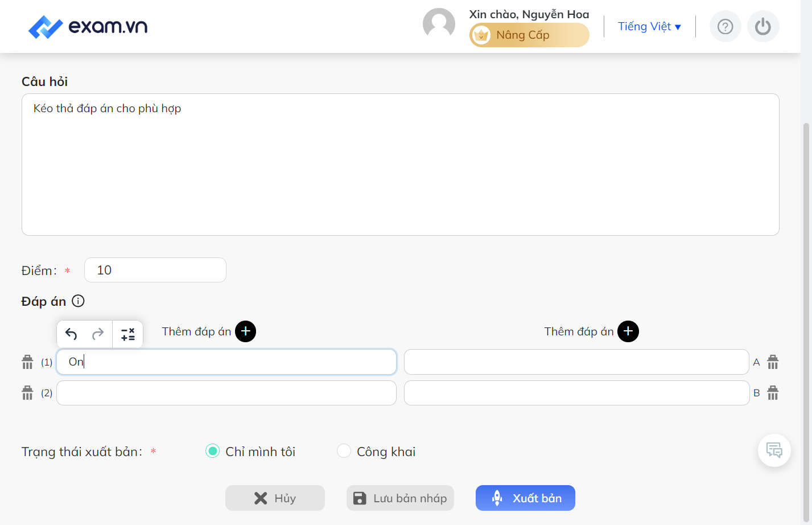This screenshot has height=525, width=812.
Task: Open the user avatar profile
Action: [x=439, y=24]
